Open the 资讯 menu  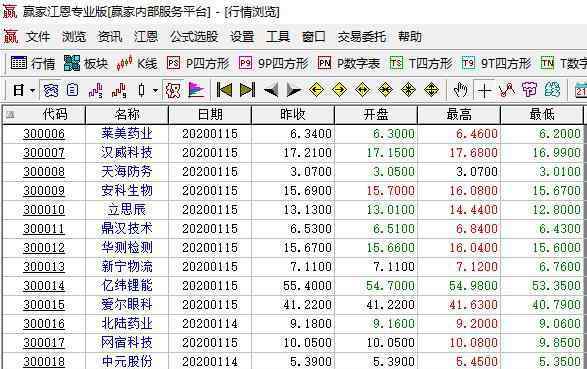(110, 37)
